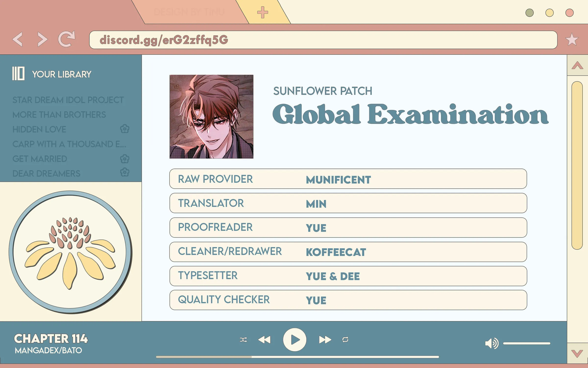The width and height of the screenshot is (588, 368).
Task: Start playback with the play button
Action: tap(295, 340)
